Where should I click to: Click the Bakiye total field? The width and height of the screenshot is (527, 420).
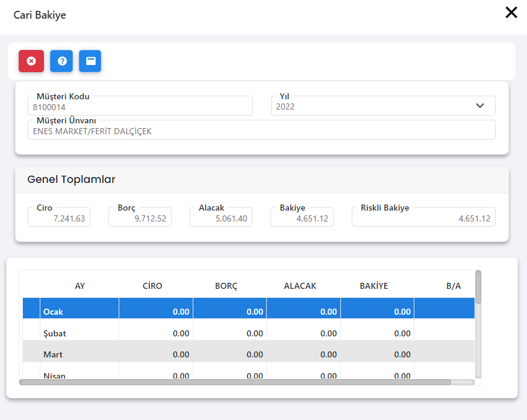[x=302, y=218]
